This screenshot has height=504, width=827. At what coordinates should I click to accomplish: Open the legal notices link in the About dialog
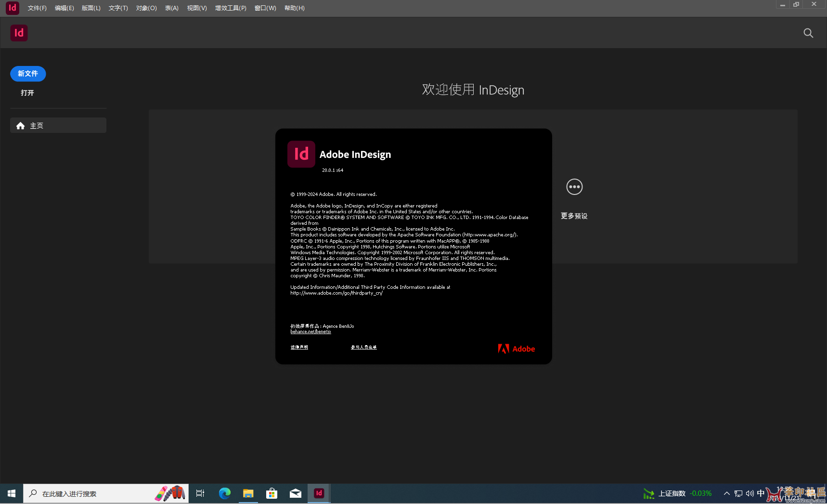(299, 347)
